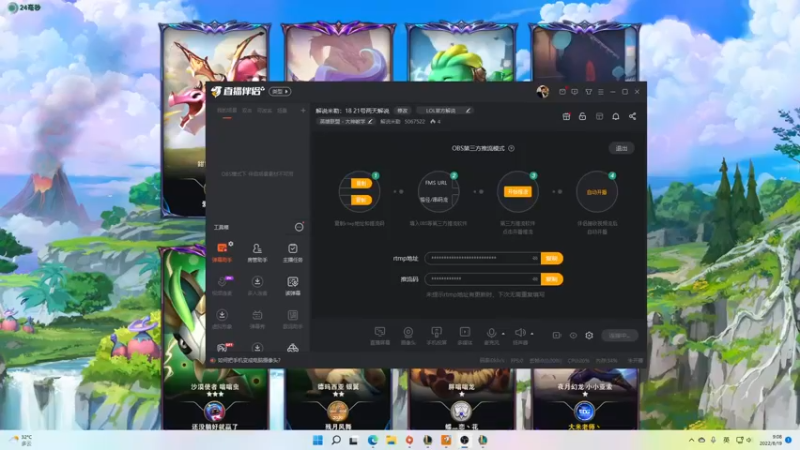Open the feedback chat icon in title bar
This screenshot has width=800, height=450.
[x=575, y=92]
